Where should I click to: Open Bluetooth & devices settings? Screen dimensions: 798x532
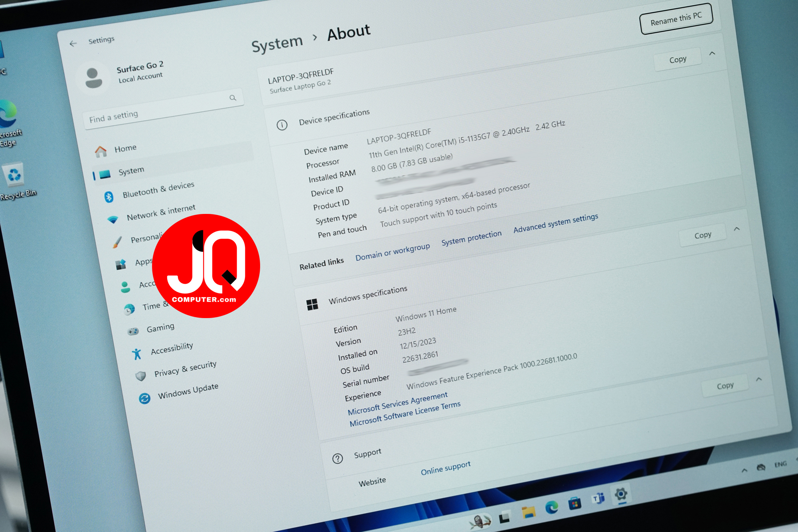click(x=158, y=190)
